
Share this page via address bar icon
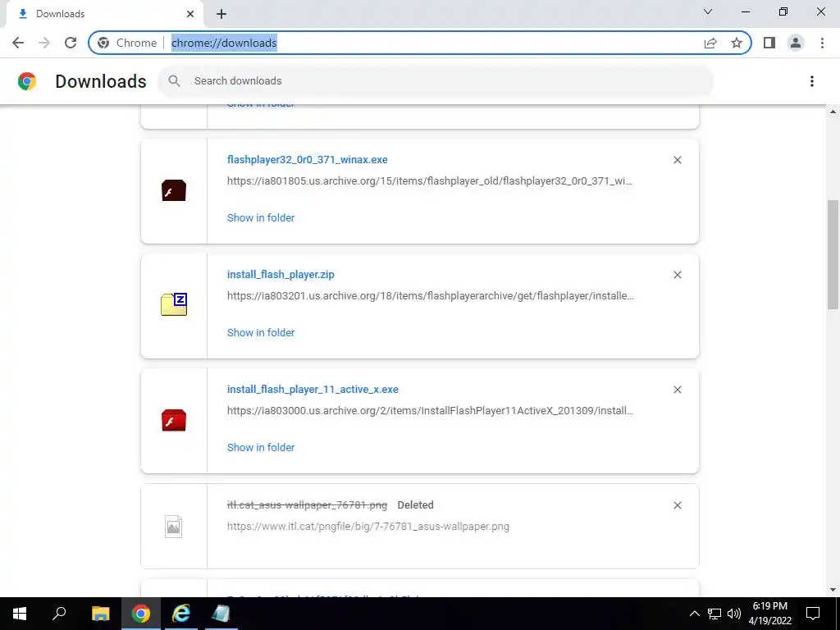[x=710, y=43]
